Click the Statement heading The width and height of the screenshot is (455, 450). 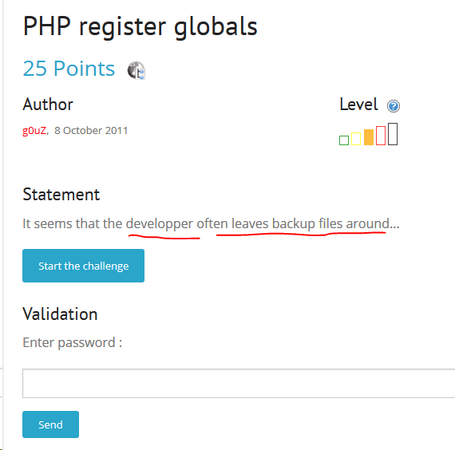(x=61, y=195)
